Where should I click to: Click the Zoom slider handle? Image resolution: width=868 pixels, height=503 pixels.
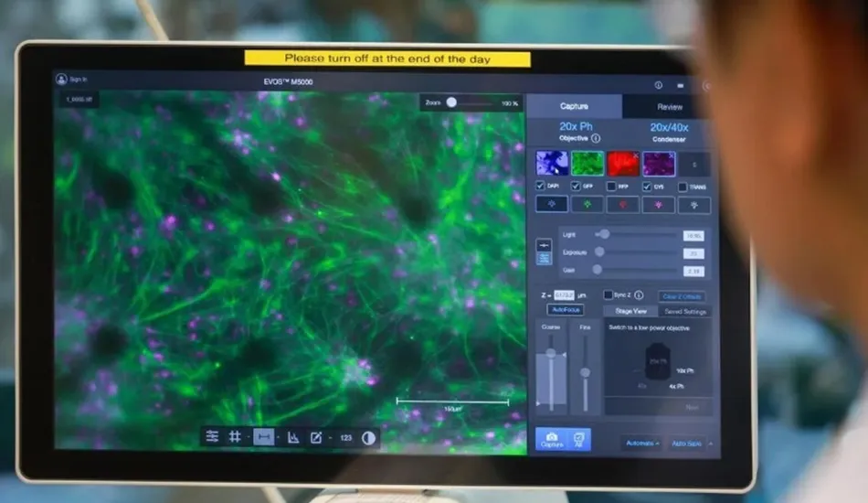pos(451,102)
